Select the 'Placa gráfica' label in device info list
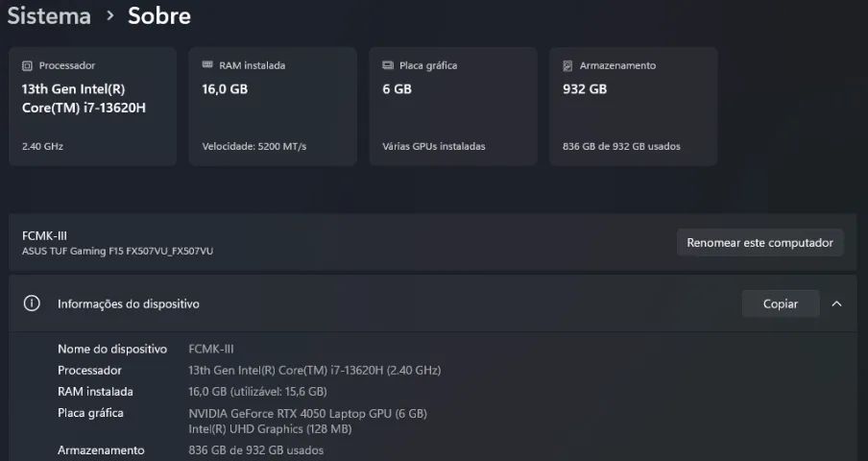Image resolution: width=868 pixels, height=461 pixels. 91,413
